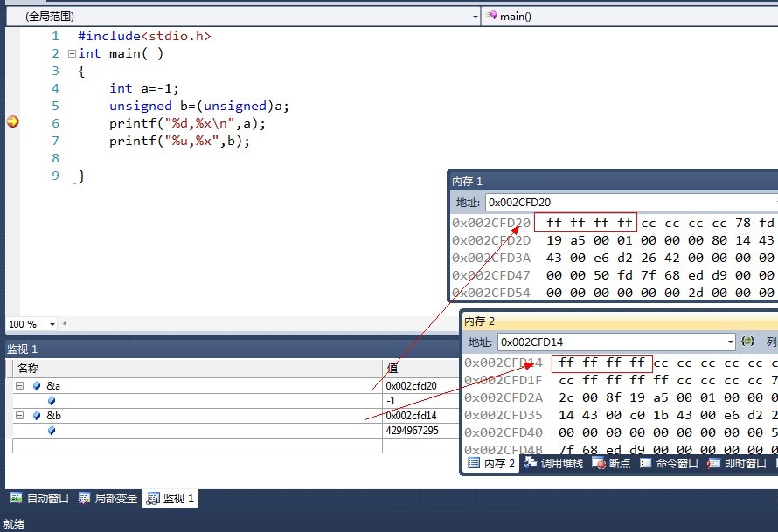This screenshot has width=778, height=532.
Task: Click the 就绪 status bar text
Action: [14, 523]
